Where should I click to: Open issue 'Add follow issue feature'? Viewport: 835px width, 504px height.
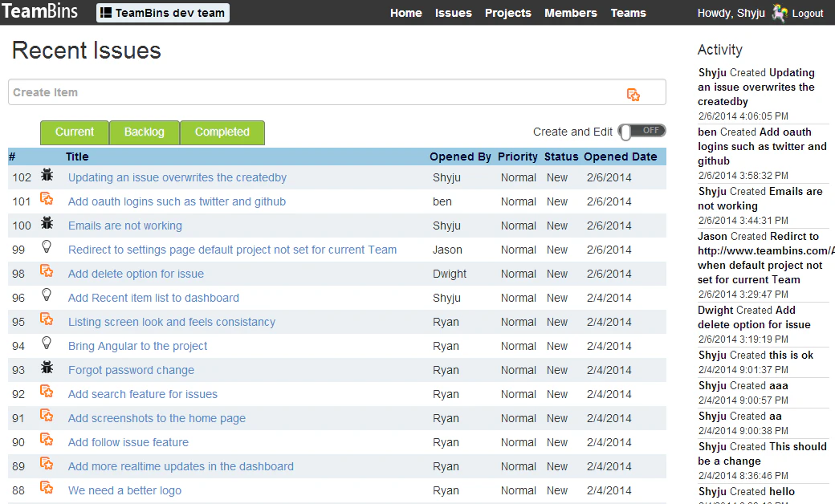point(128,442)
